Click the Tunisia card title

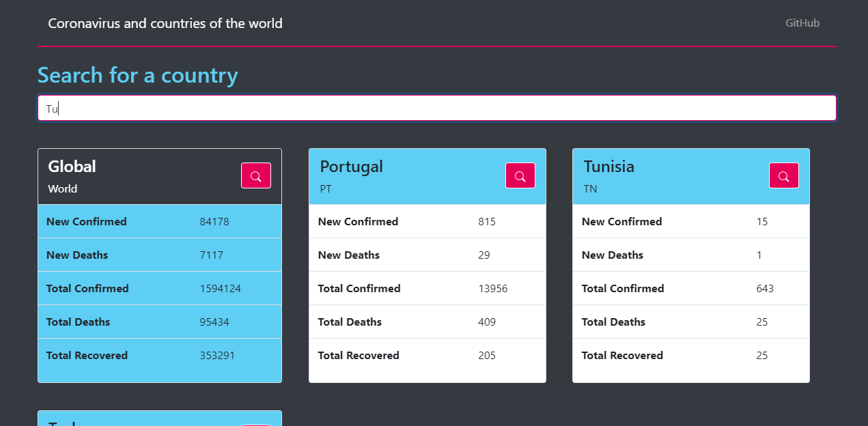[609, 166]
